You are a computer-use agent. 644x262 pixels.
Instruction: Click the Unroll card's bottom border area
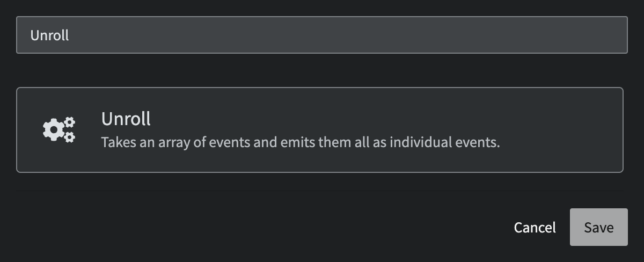320,172
